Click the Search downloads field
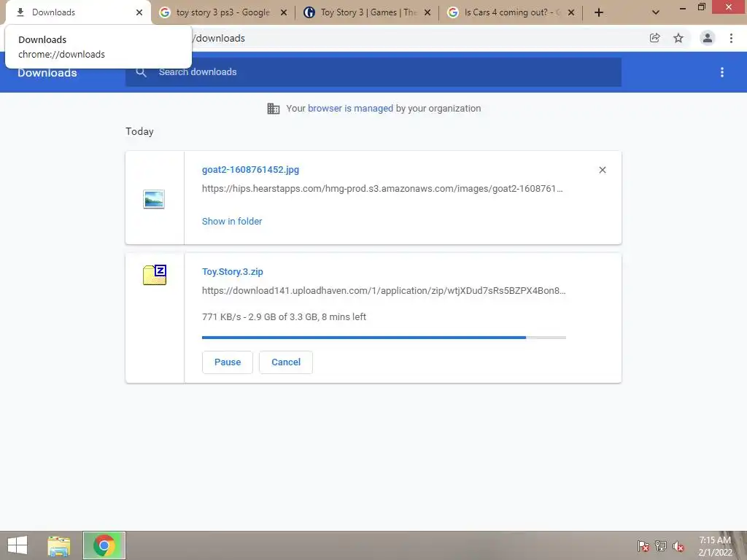This screenshot has height=560, width=747. 373,72
